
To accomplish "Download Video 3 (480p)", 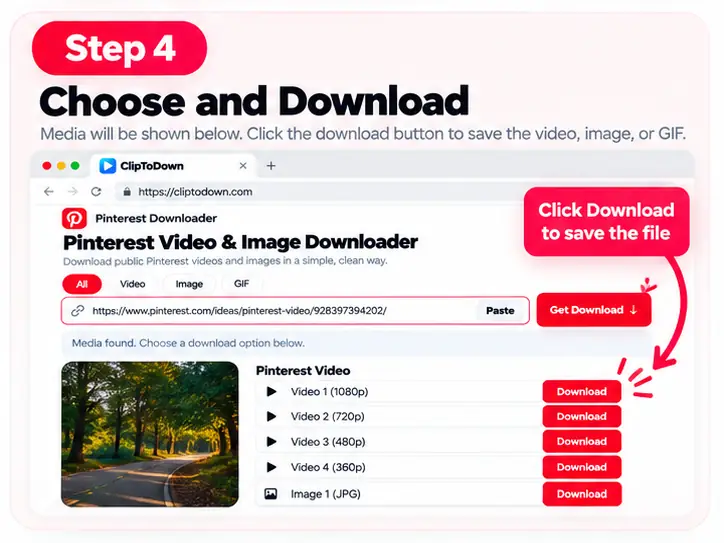I will 582,441.
